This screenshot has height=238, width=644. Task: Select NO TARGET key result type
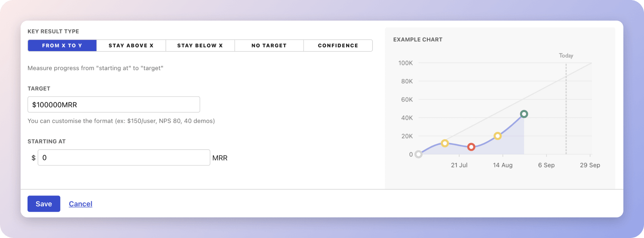[x=269, y=46]
